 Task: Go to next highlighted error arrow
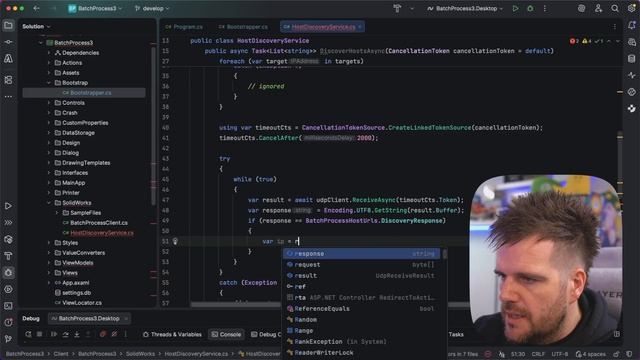coord(618,41)
